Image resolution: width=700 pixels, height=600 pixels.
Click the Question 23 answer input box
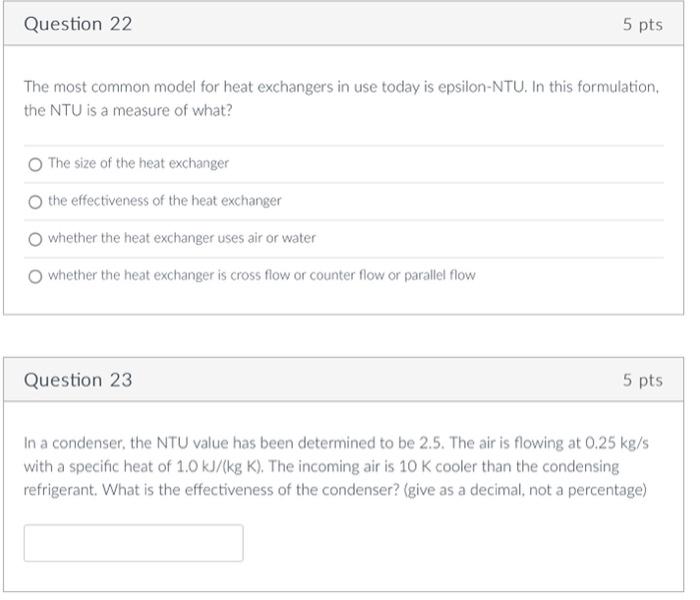[x=133, y=543]
